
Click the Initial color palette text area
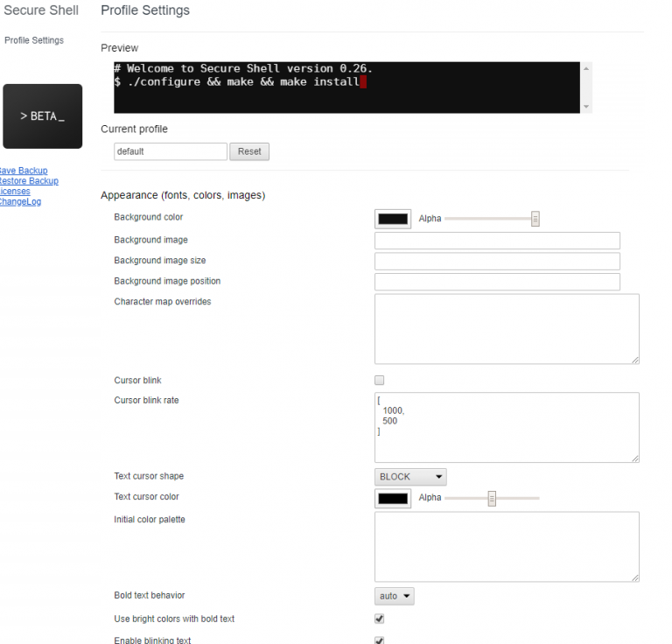tap(507, 547)
